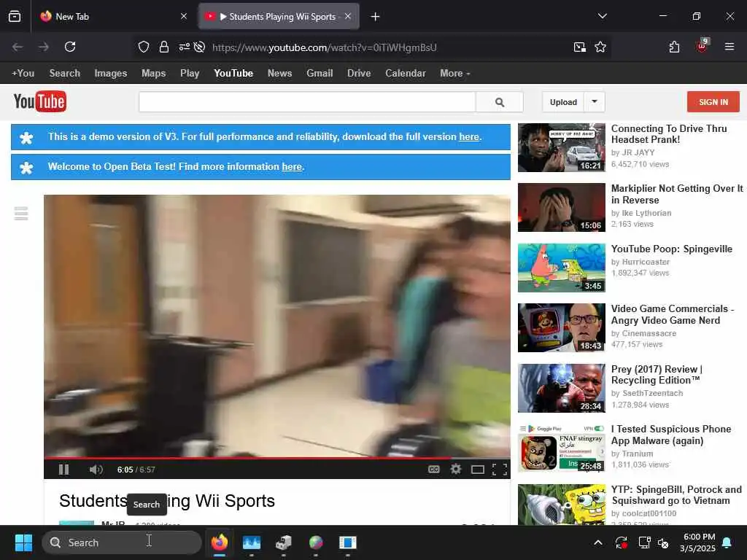The image size is (747, 560).
Task: Go back with the browser back arrow
Action: (x=18, y=47)
